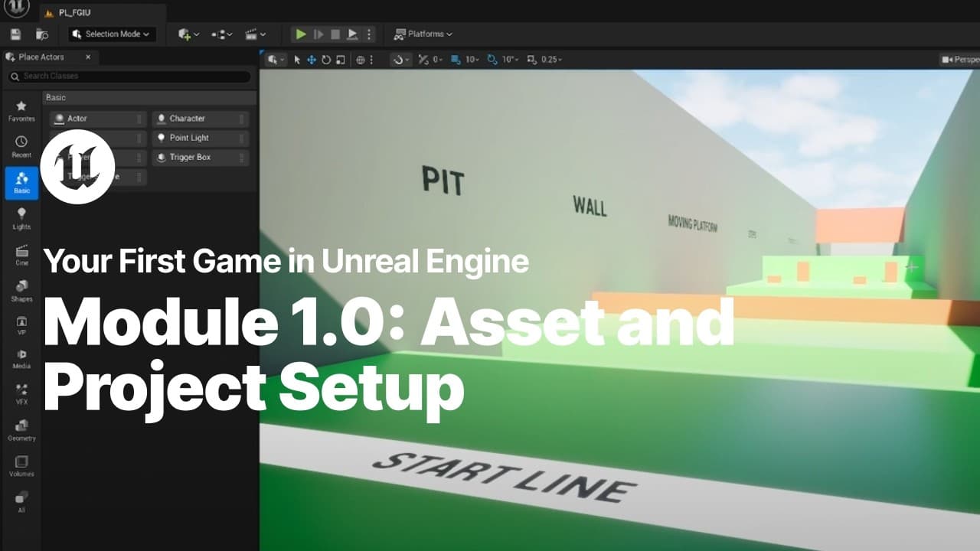
Task: Open the viewport selection mode dropdown
Action: [x=276, y=60]
